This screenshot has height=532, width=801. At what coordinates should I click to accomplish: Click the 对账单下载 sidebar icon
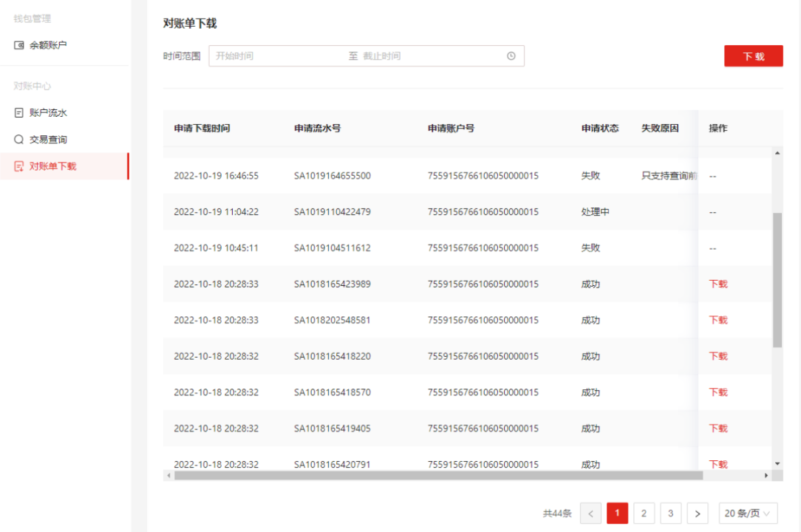19,166
